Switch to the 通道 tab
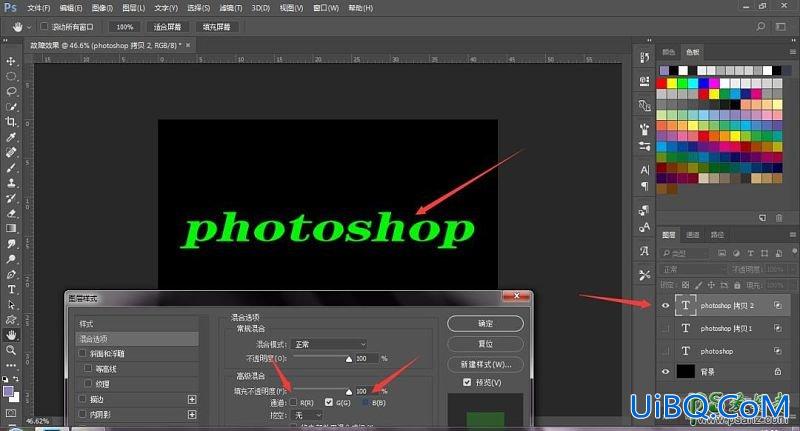This screenshot has height=431, width=800. click(693, 235)
